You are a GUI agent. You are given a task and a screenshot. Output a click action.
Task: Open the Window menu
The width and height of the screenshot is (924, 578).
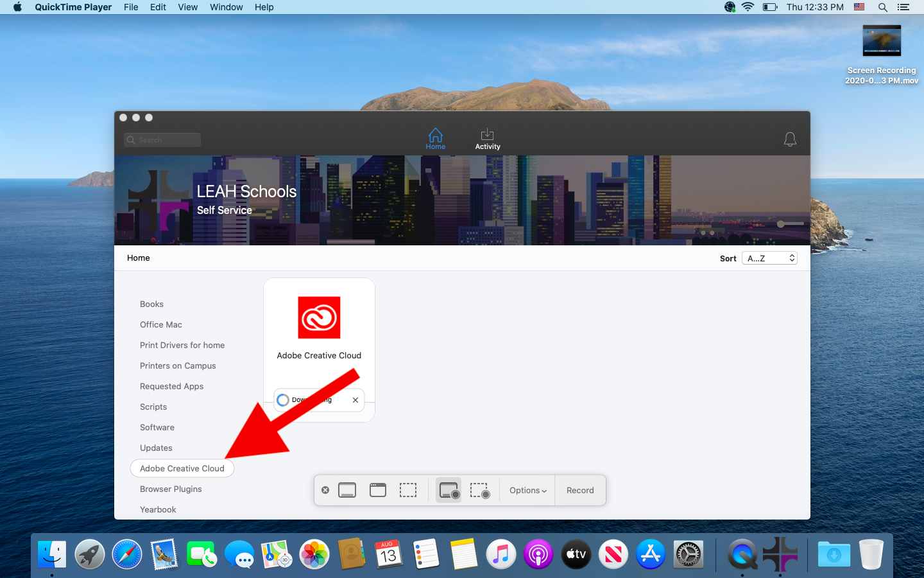click(x=227, y=7)
